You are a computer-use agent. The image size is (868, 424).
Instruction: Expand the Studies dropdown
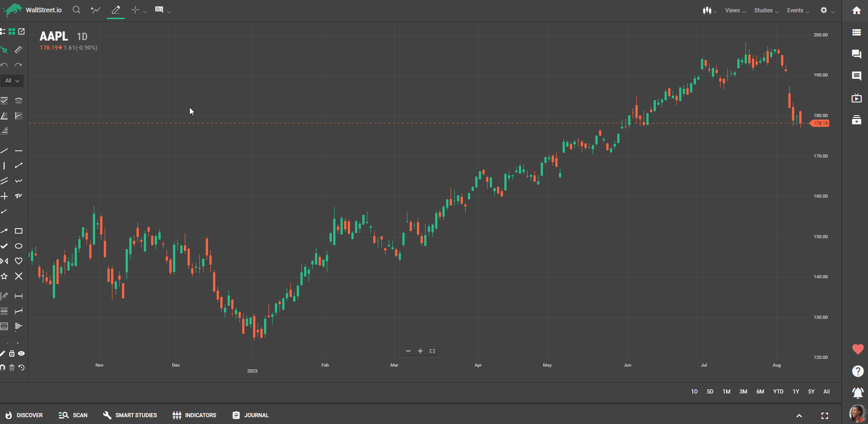766,10
